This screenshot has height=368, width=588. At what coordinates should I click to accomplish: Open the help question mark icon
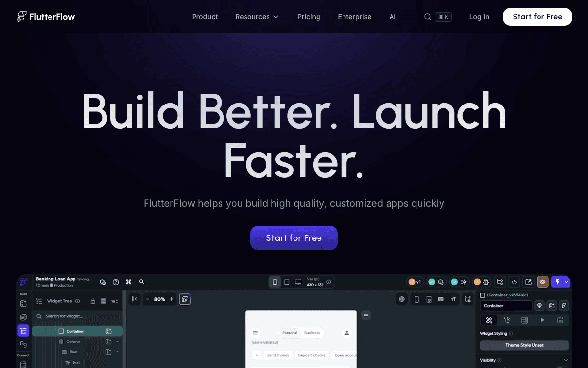tap(116, 282)
